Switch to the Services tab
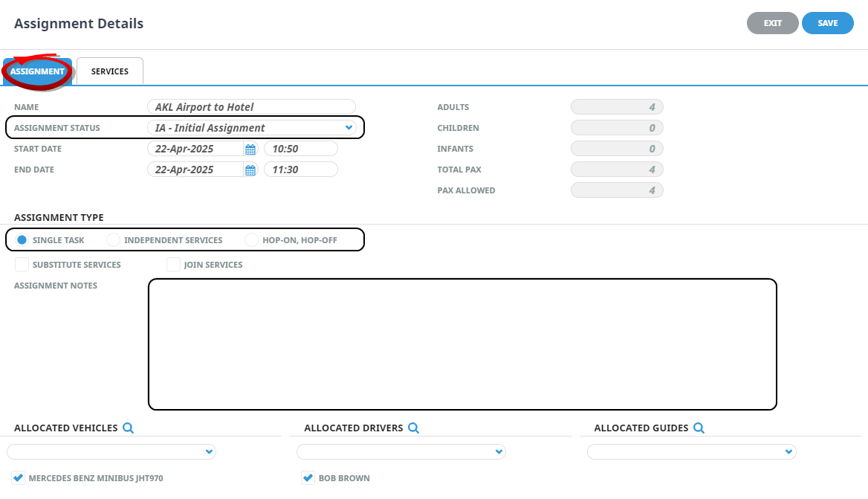The image size is (868, 499). (110, 71)
